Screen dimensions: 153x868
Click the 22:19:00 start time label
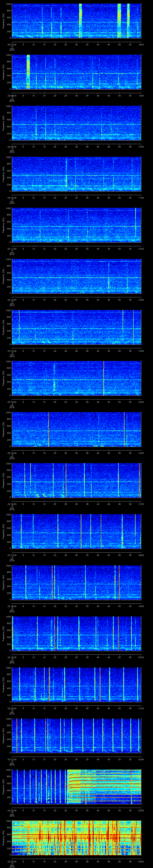tap(12, 657)
